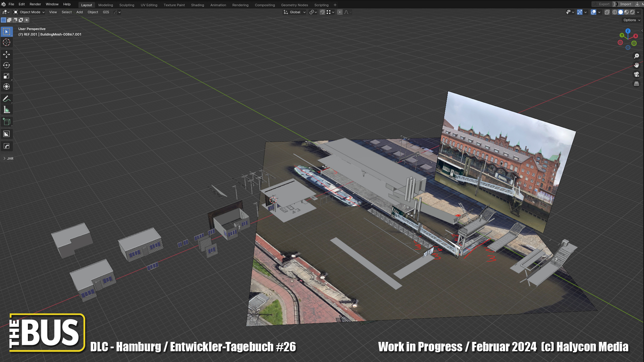This screenshot has width=644, height=362.
Task: Expand the JAR panel
Action: tap(8, 159)
